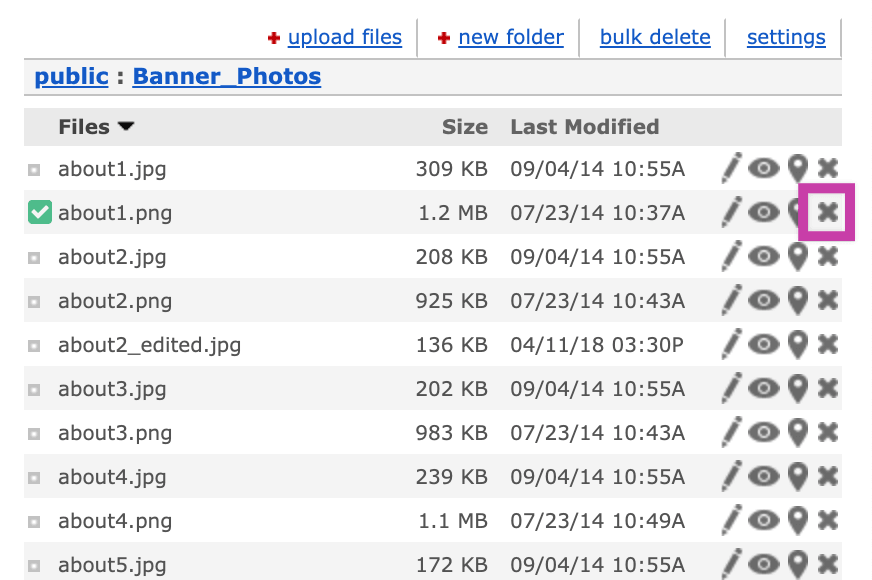Click the location pin icon for about2.jpg
This screenshot has height=580, width=872.
click(x=798, y=256)
